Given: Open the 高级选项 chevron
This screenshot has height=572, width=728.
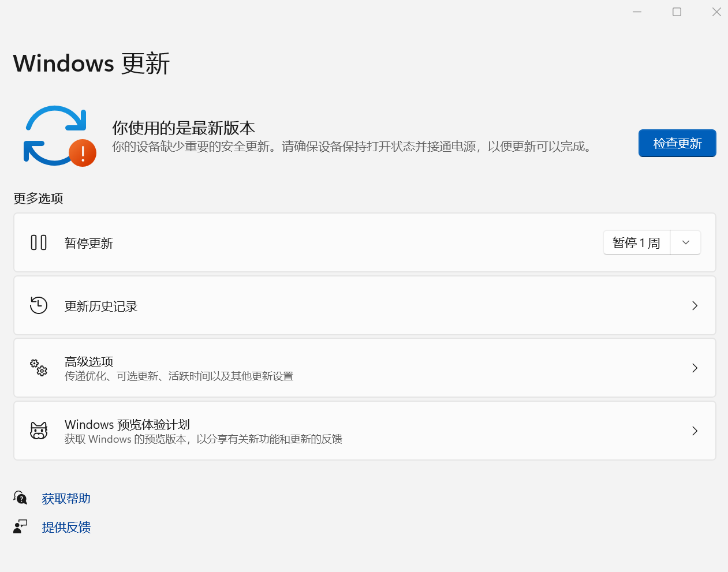Looking at the screenshot, I should click(695, 368).
